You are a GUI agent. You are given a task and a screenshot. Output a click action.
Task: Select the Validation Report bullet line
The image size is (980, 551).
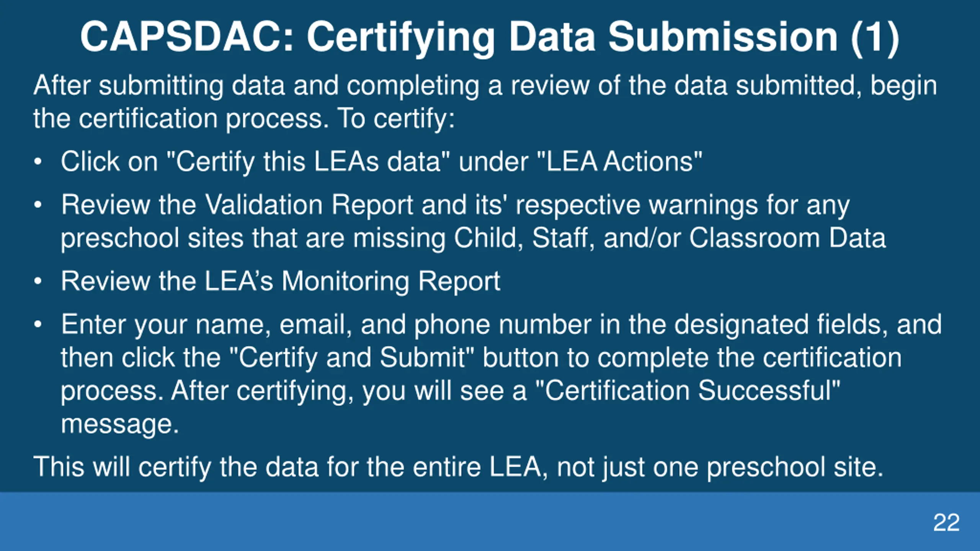tap(473, 222)
